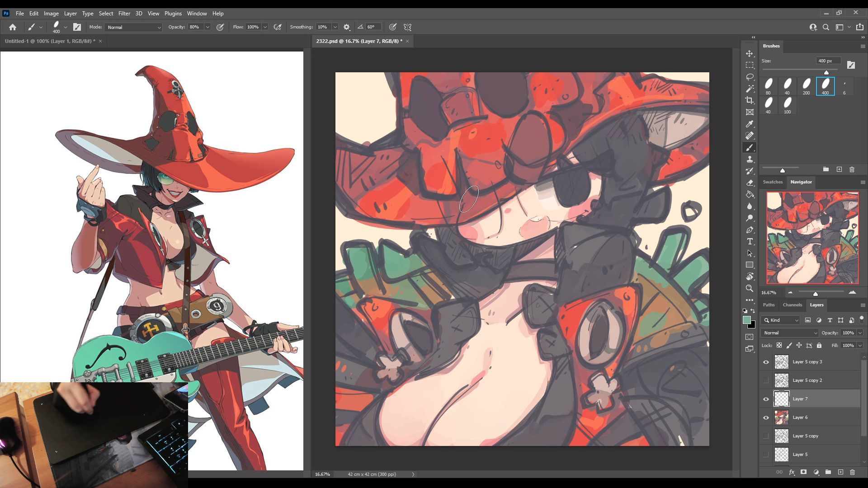Select the Brush tool in toolbar
Image resolution: width=868 pixels, height=488 pixels.
click(x=750, y=147)
